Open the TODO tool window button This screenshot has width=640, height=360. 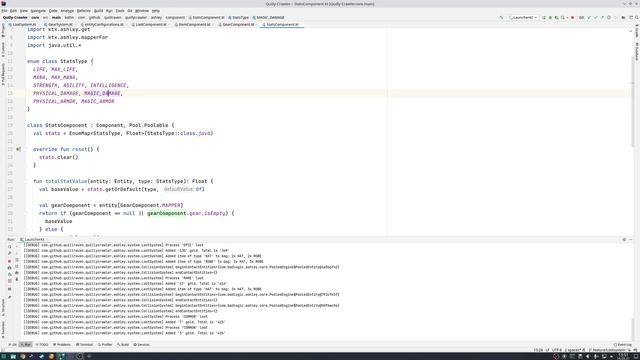(x=42, y=345)
